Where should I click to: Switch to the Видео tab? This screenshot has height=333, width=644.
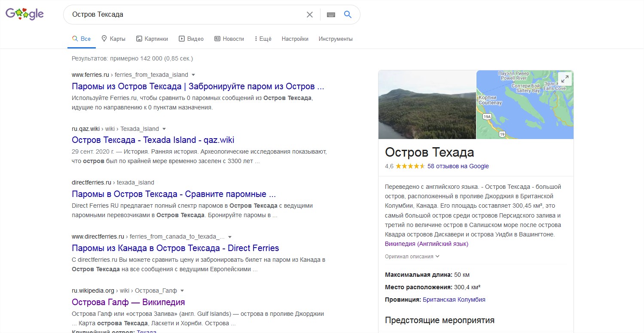[x=191, y=39]
